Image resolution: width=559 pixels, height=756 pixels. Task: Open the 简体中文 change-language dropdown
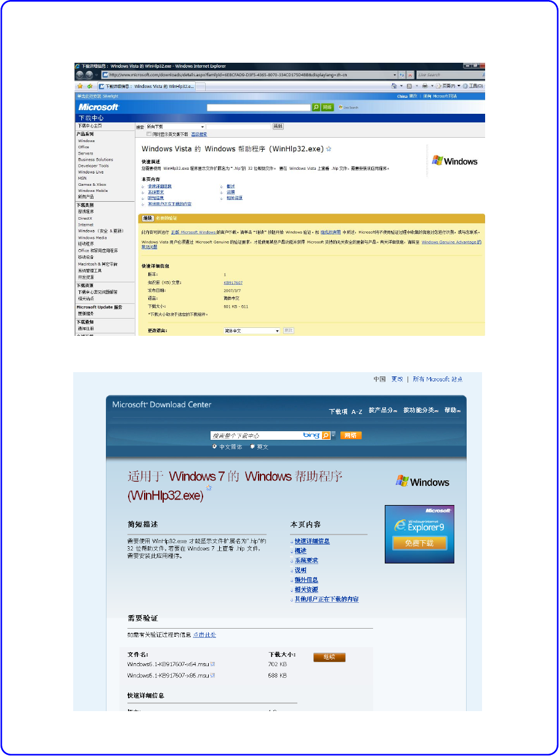pos(252,331)
